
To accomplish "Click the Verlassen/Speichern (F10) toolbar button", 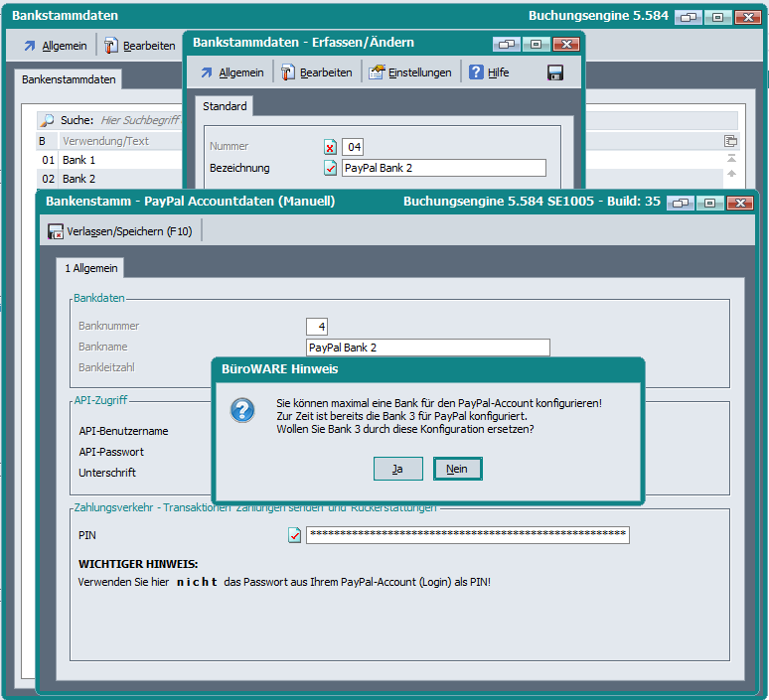I will (x=123, y=231).
